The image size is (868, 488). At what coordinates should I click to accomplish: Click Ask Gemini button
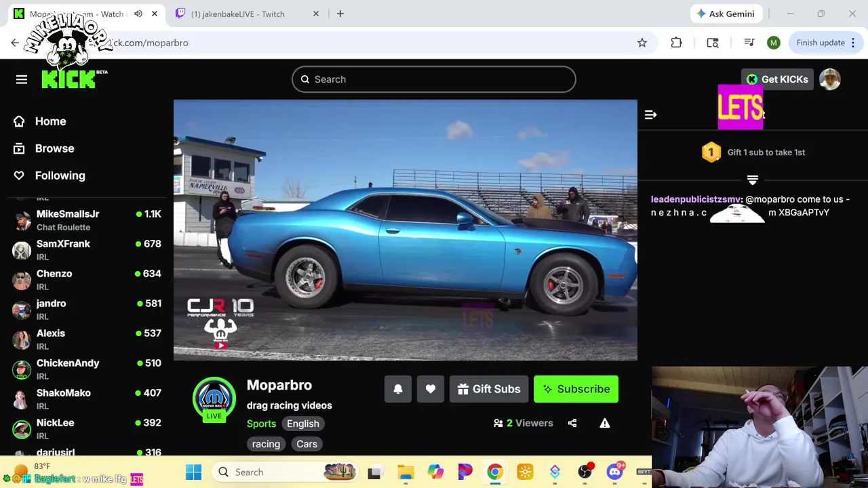pos(725,14)
